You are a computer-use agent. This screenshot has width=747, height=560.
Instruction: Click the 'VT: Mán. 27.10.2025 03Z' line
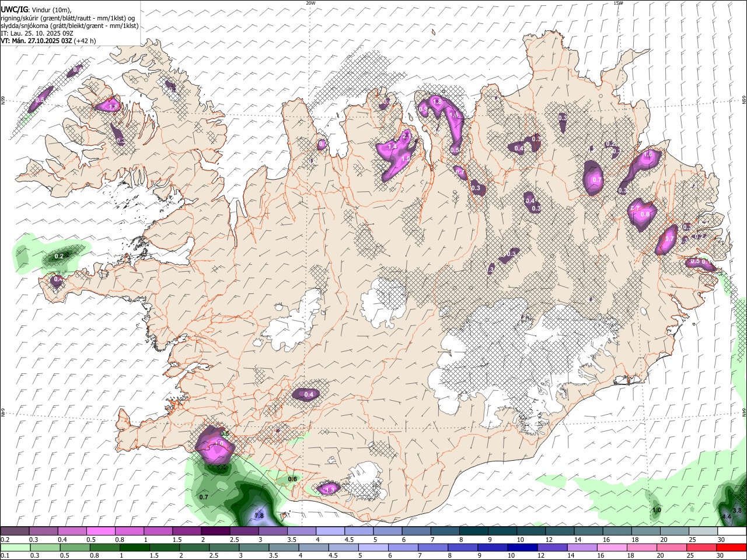(37, 41)
